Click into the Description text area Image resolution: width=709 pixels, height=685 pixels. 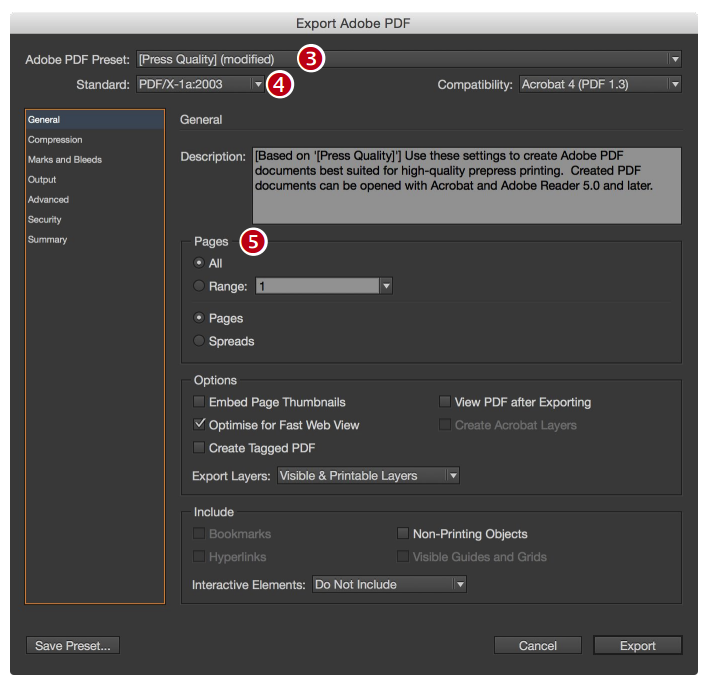pyautogui.click(x=467, y=185)
